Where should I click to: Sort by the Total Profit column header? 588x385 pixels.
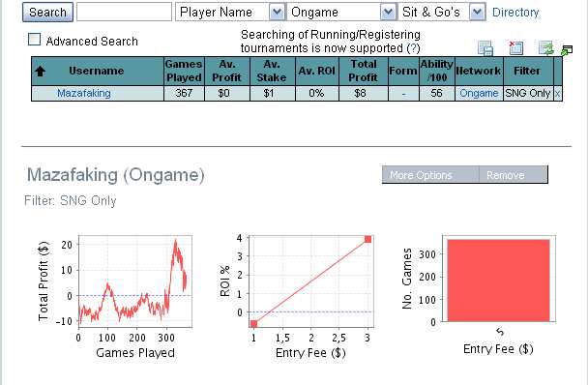[x=364, y=71]
